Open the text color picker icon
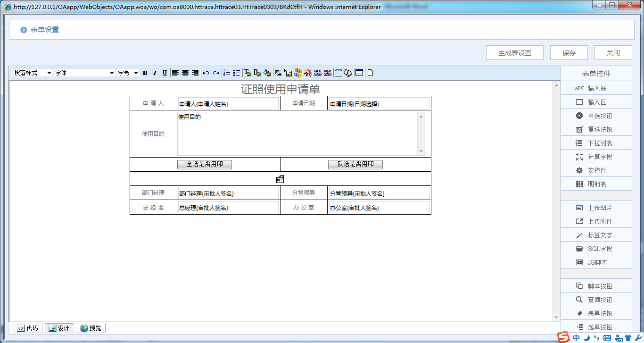The width and height of the screenshot is (644, 343). [247, 73]
